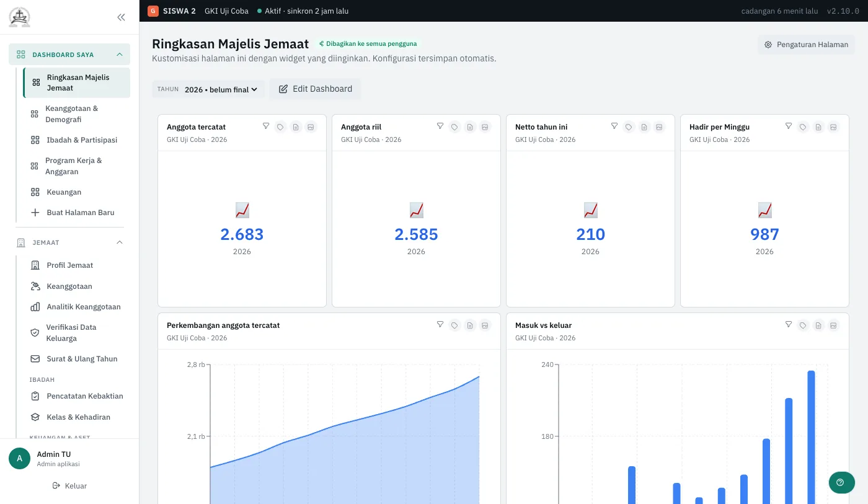Open the Keanggotaan & Demografi page
The image size is (868, 504).
tap(77, 114)
